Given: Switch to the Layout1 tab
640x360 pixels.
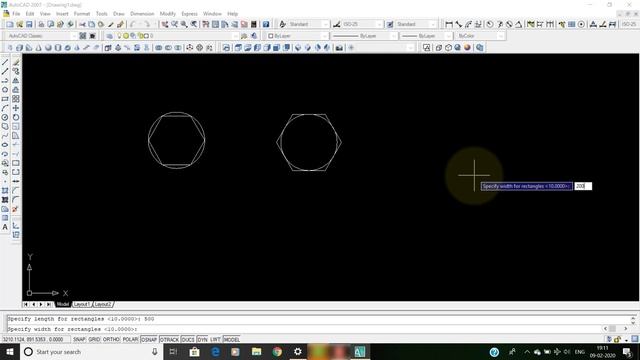Looking at the screenshot, I should click(x=82, y=304).
